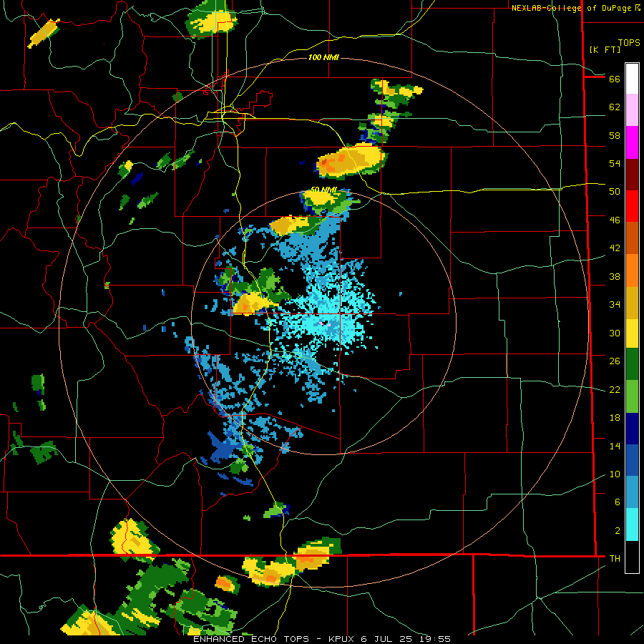This screenshot has width=644, height=644.
Task: Click the black TH legend swatch
Action: (x=632, y=557)
